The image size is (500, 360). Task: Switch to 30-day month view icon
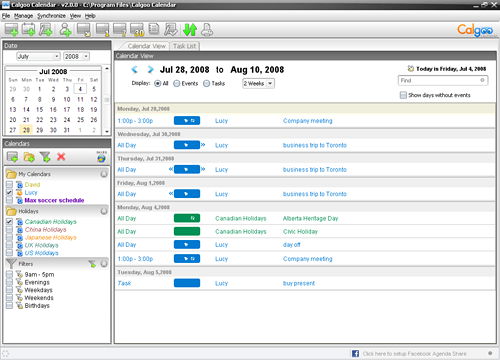point(137,30)
